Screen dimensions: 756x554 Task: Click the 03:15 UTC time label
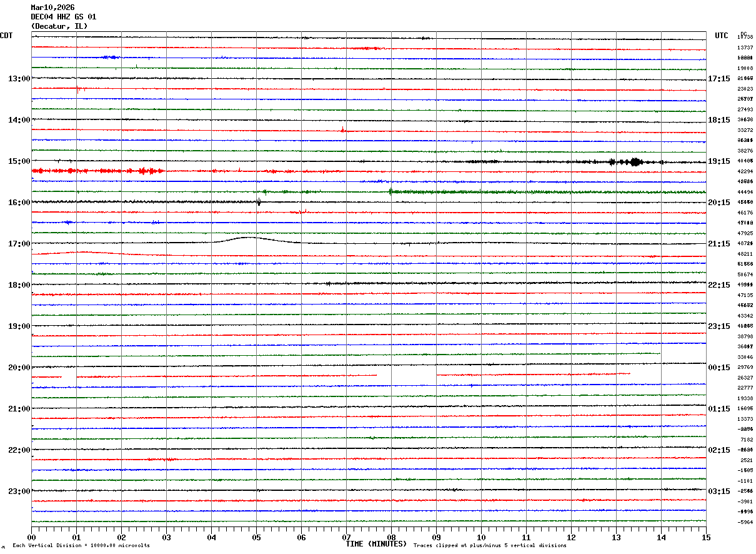point(719,491)
